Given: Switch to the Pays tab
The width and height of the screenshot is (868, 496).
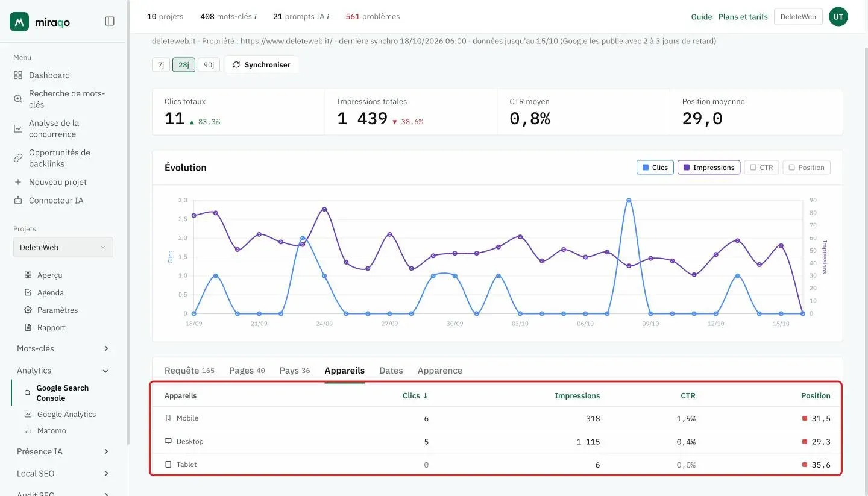Looking at the screenshot, I should (295, 371).
